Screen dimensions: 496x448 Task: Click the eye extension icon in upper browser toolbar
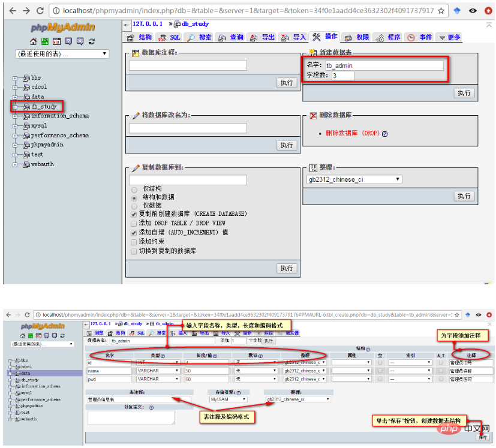(473, 11)
